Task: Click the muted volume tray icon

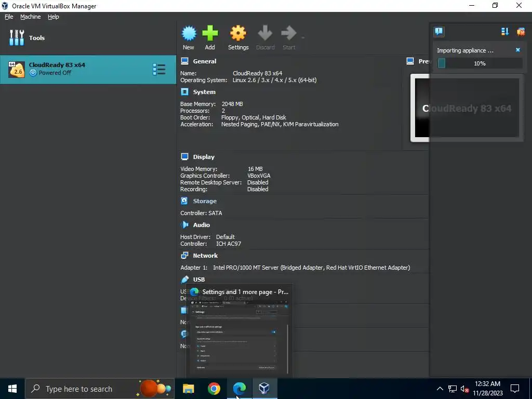Action: (465, 389)
